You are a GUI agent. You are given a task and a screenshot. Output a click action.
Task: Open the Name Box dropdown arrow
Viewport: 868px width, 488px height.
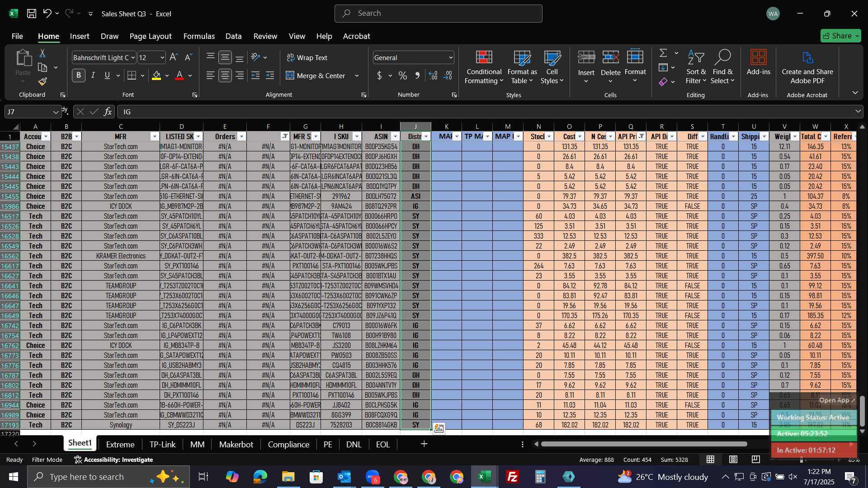coord(55,112)
